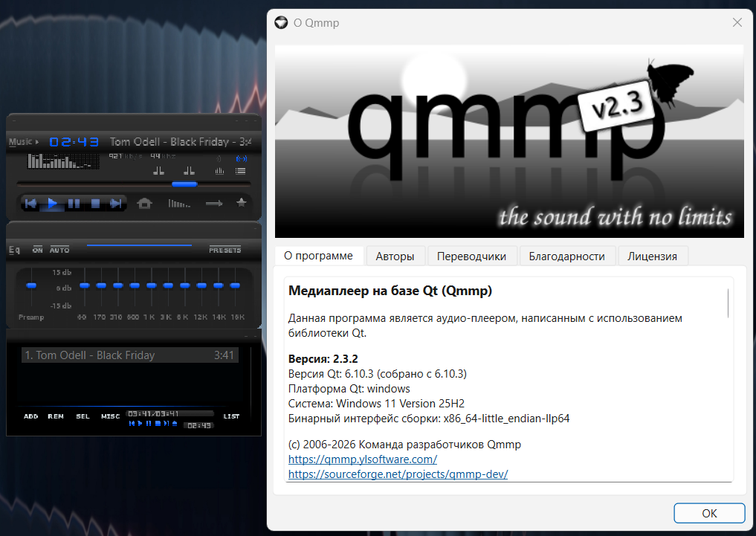Toggle equalizer ON button

pos(38,250)
